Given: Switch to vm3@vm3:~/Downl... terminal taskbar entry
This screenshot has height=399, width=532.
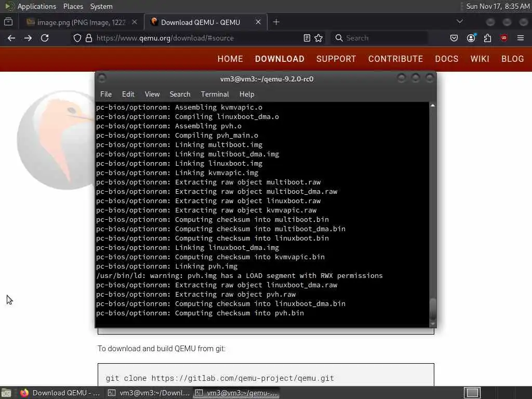Looking at the screenshot, I should tap(149, 393).
